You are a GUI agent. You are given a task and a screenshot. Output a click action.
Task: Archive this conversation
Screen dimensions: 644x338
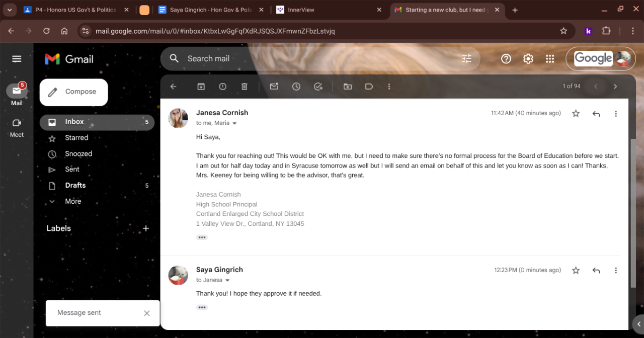(201, 87)
